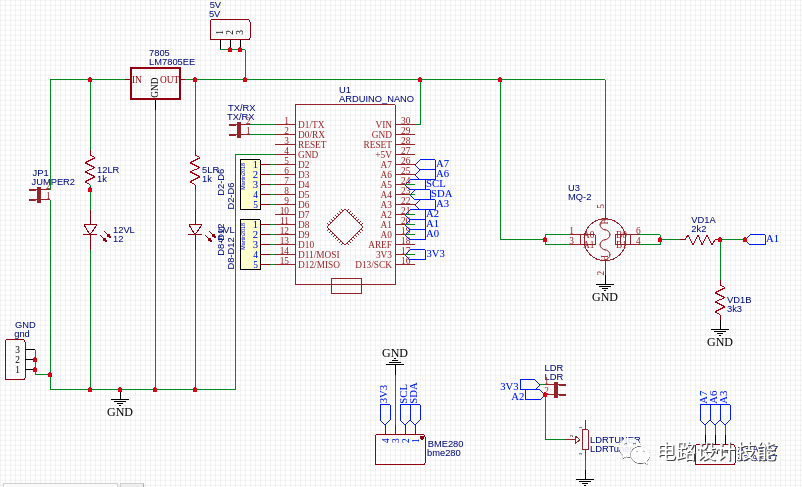Select the BME280 four-pin connector symbol

coord(400,450)
